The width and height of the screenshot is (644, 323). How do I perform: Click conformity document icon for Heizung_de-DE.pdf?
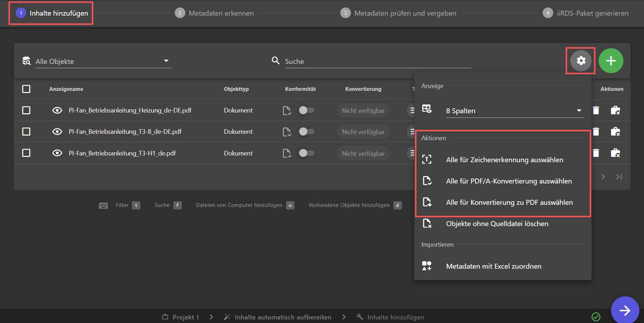287,111
